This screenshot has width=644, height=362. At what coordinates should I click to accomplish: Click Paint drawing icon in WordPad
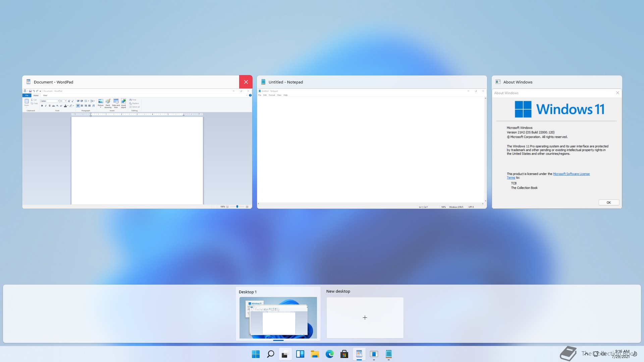tap(108, 101)
